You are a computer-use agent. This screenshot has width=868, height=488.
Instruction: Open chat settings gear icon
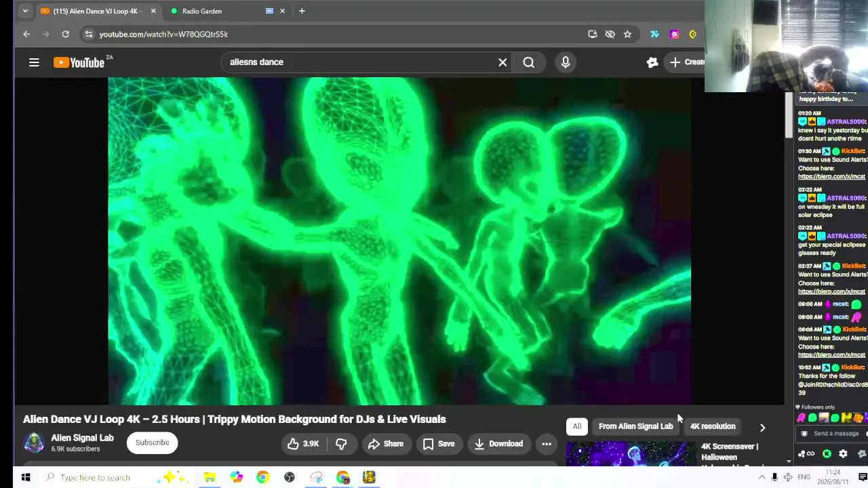843,454
